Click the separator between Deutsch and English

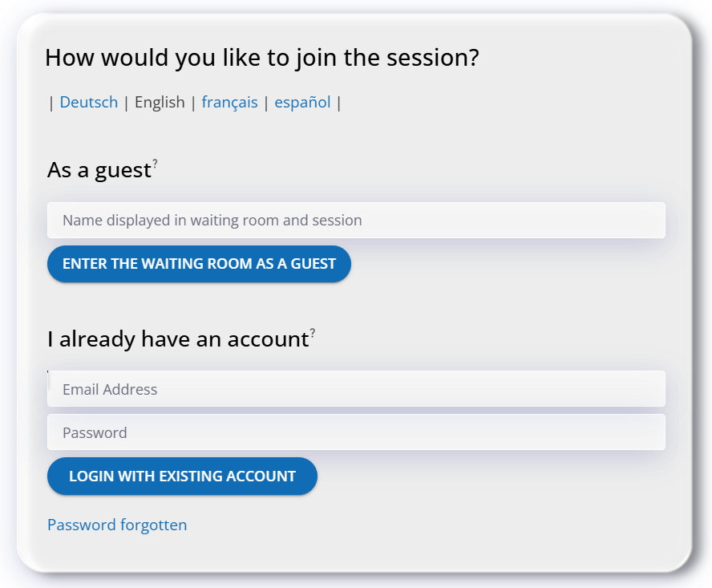127,103
